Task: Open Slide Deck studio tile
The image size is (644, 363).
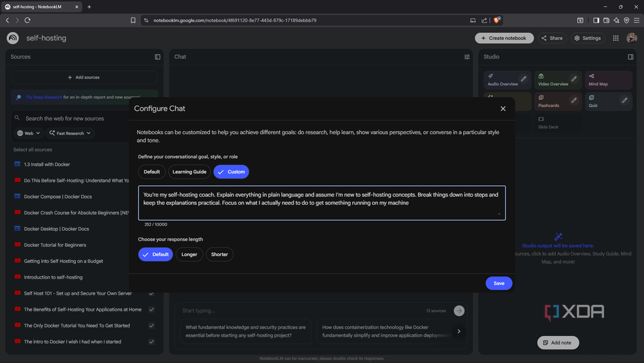Action: coord(558,123)
